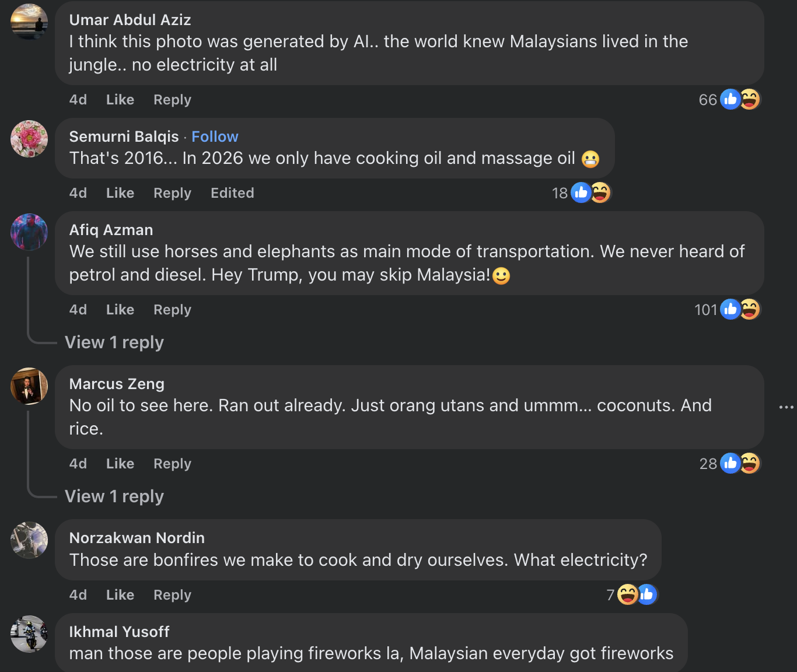Open Ikhmal Yusoff's profile name link
Viewport: 797px width, 672px height.
119,632
